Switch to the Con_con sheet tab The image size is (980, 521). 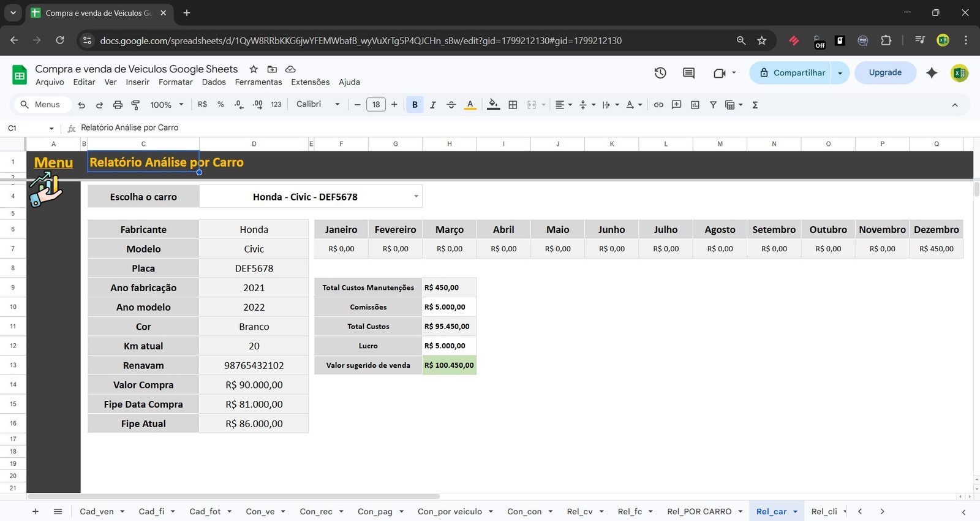pos(524,511)
